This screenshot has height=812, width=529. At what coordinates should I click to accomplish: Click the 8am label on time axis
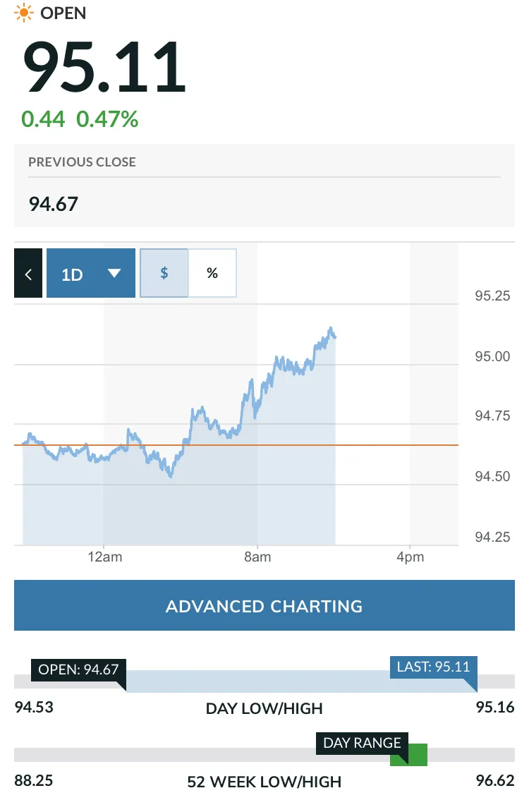(257, 557)
